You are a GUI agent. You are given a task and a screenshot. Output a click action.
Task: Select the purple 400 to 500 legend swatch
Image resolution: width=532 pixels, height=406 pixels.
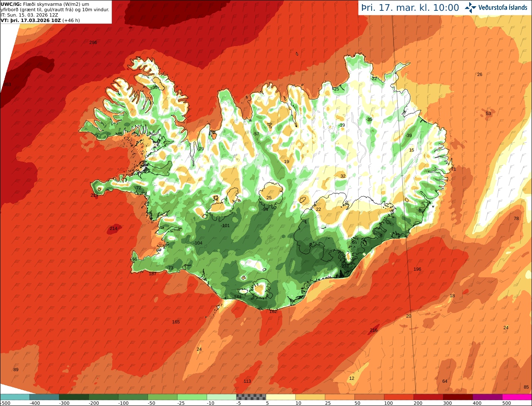pyautogui.click(x=487, y=397)
